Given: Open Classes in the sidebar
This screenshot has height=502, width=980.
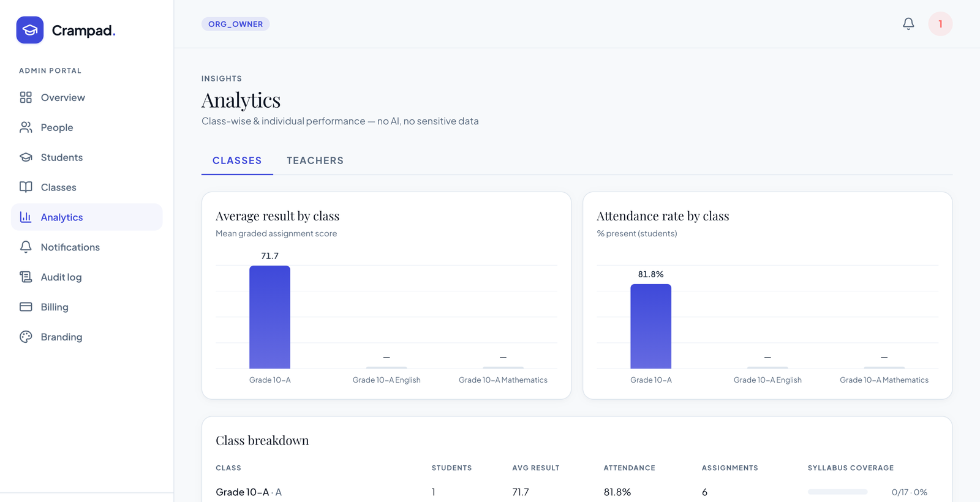Looking at the screenshot, I should [x=87, y=187].
